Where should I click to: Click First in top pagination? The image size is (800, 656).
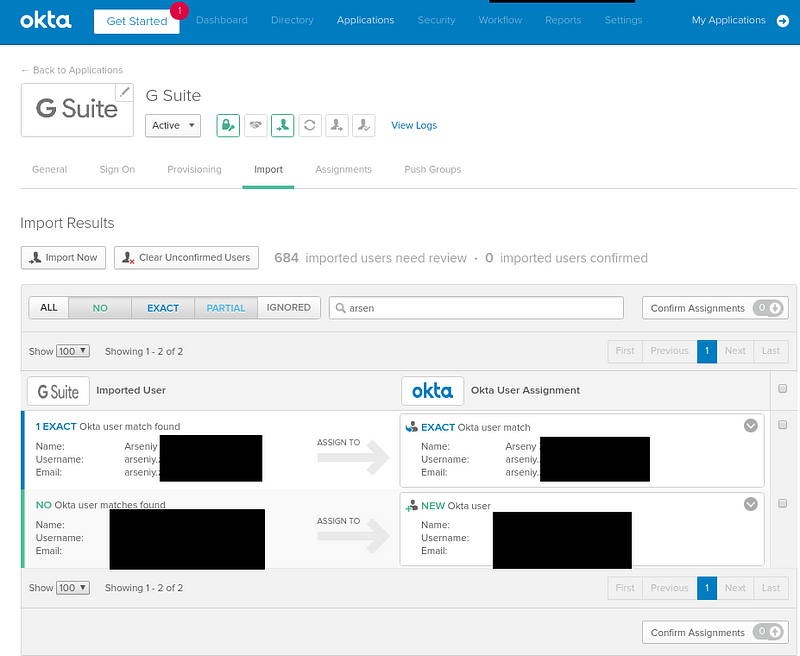pyautogui.click(x=625, y=351)
